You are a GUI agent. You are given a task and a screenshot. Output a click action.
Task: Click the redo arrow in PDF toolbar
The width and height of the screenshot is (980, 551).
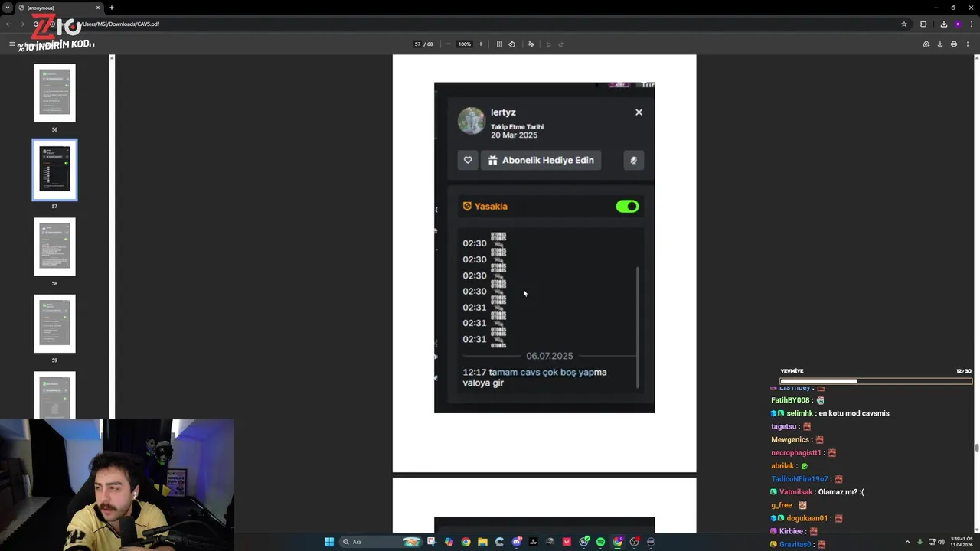tap(561, 44)
